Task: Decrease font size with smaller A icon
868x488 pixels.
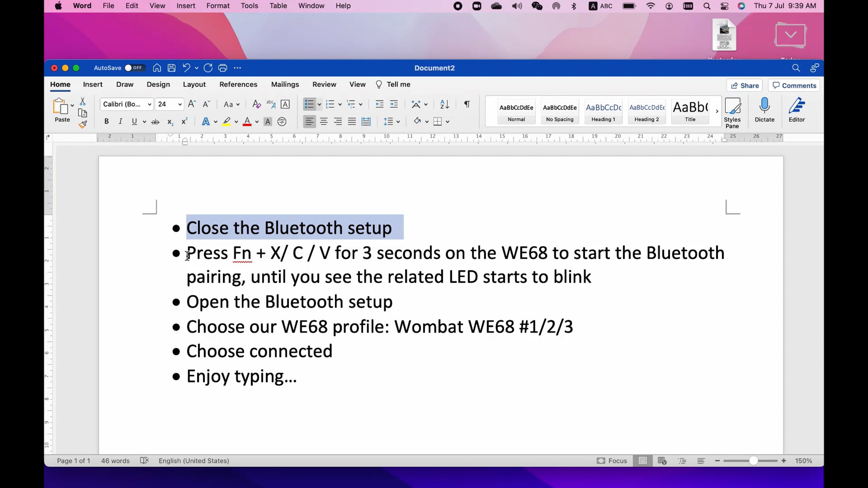Action: (206, 104)
